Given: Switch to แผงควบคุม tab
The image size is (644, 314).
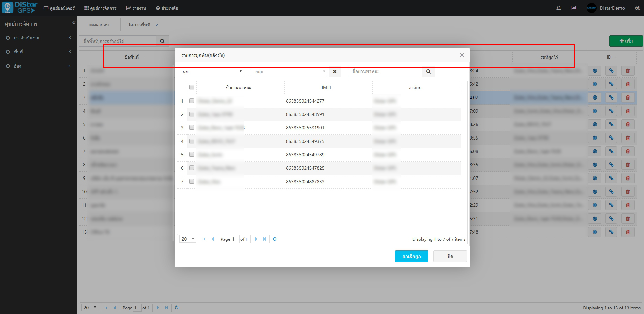Looking at the screenshot, I should point(99,25).
